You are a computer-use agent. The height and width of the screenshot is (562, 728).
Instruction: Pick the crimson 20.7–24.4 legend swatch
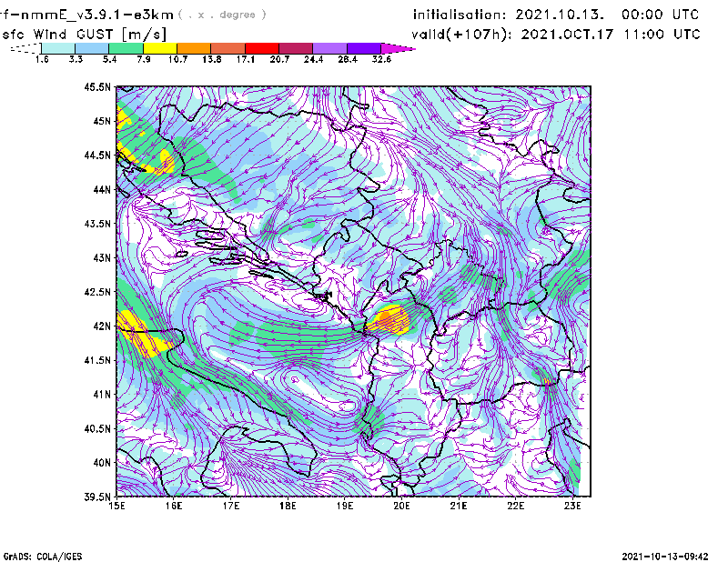(296, 48)
